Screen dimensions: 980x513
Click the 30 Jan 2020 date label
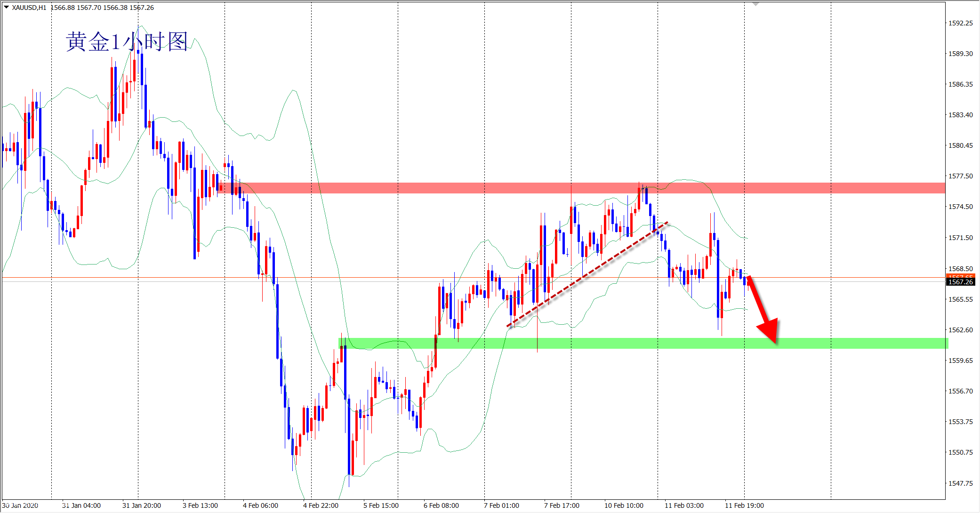tap(20, 505)
